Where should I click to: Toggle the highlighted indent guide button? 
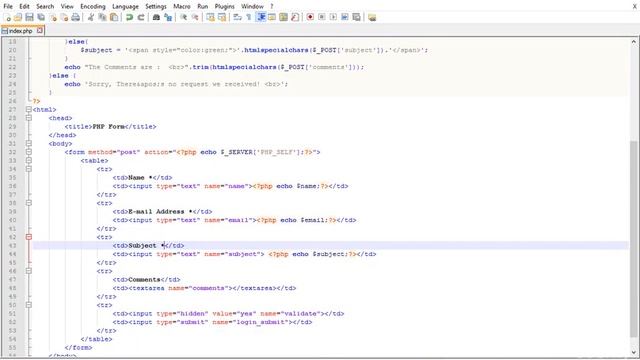pos(260,17)
